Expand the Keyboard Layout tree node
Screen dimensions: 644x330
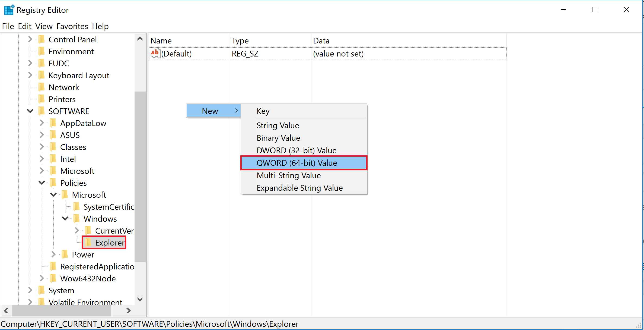click(x=30, y=76)
